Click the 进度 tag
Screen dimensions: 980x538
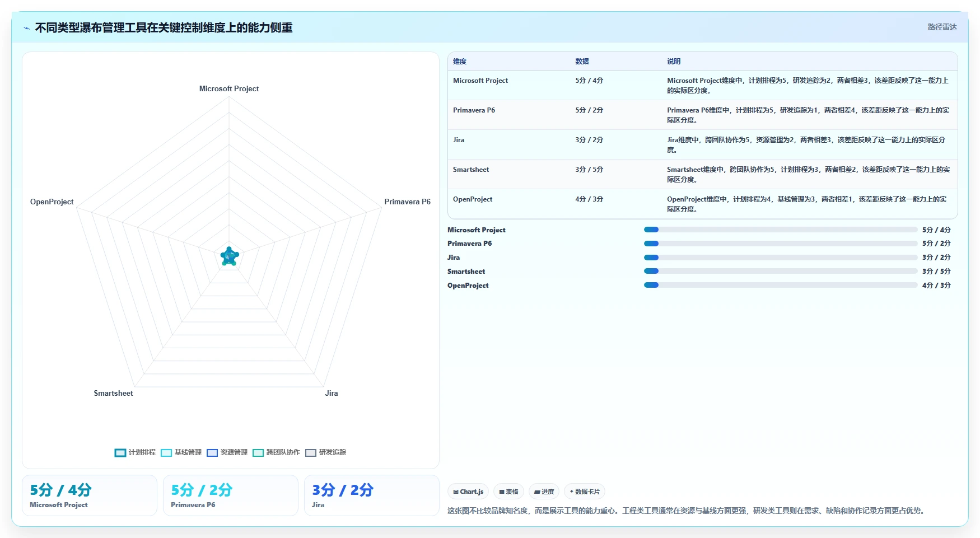(x=544, y=492)
